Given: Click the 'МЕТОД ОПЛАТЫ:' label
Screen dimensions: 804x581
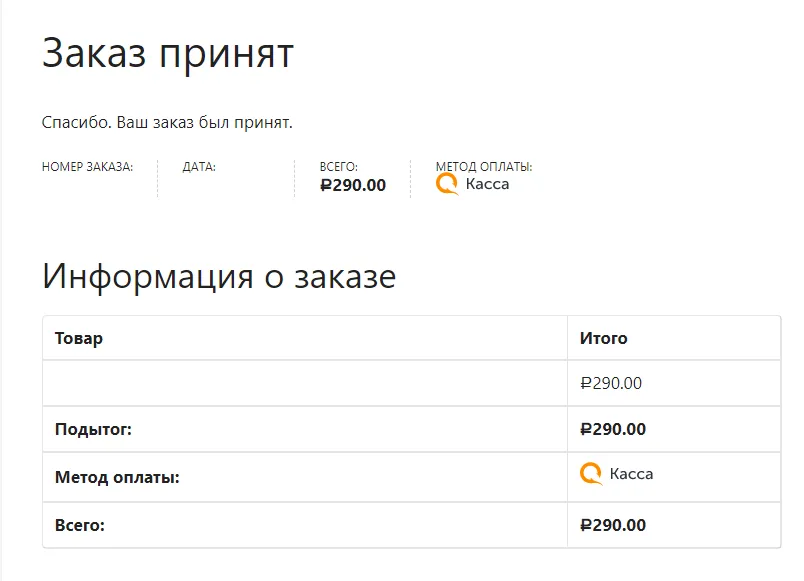Looking at the screenshot, I should (484, 167).
